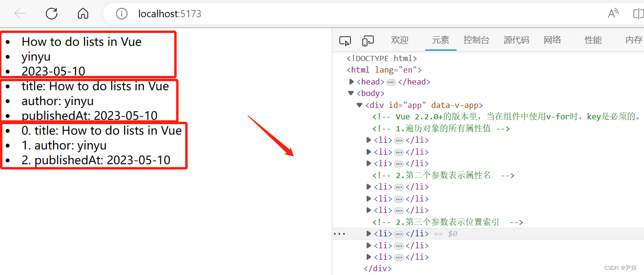The width and height of the screenshot is (644, 275).
Task: Click list item 'yinyu'
Action: pyautogui.click(x=36, y=57)
